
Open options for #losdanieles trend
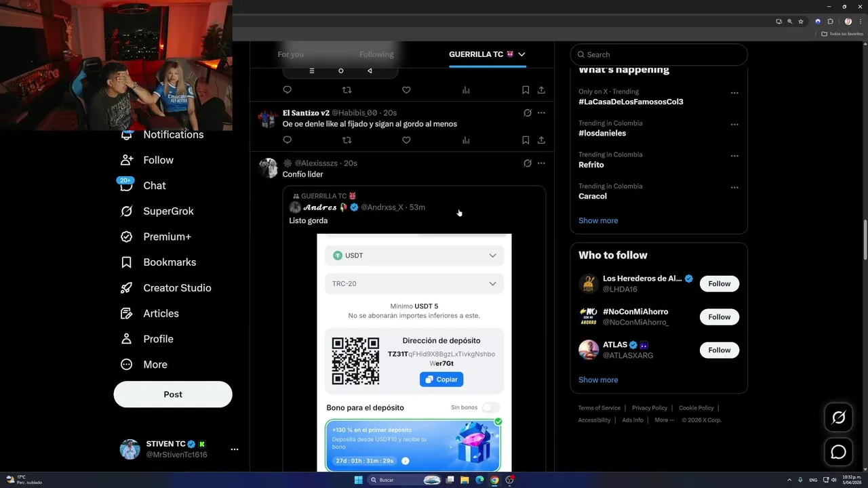(x=734, y=125)
